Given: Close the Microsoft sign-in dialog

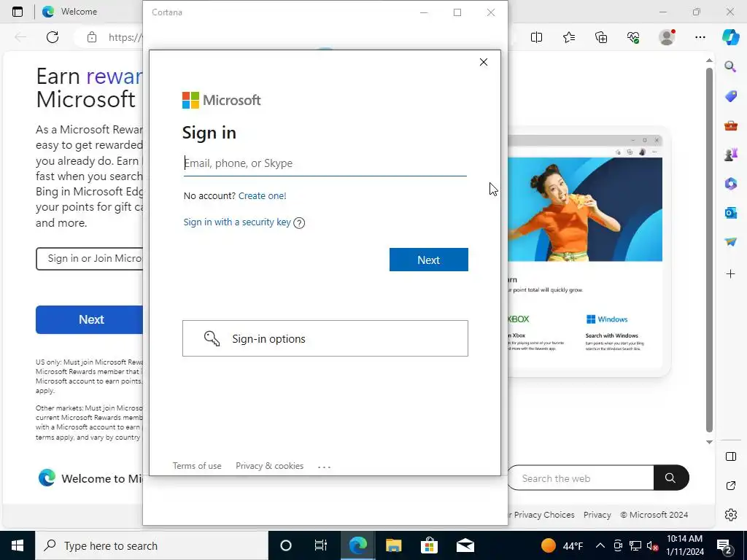Looking at the screenshot, I should click(x=484, y=62).
